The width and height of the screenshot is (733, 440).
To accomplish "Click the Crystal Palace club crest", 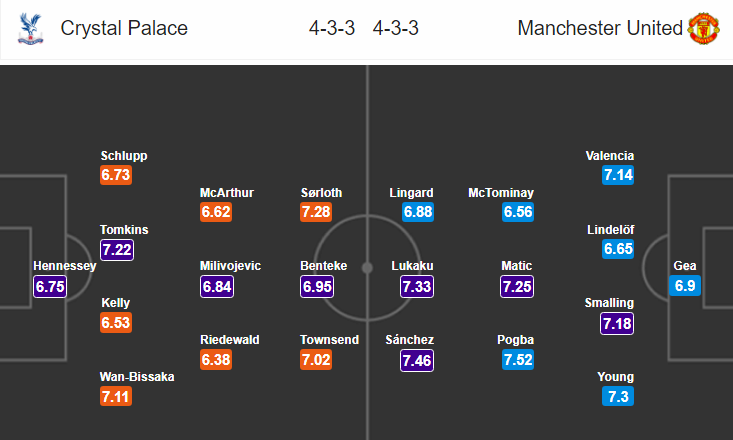I will (x=30, y=29).
